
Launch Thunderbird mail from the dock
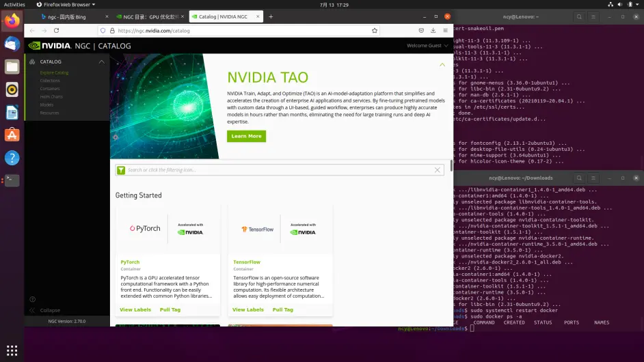click(12, 44)
